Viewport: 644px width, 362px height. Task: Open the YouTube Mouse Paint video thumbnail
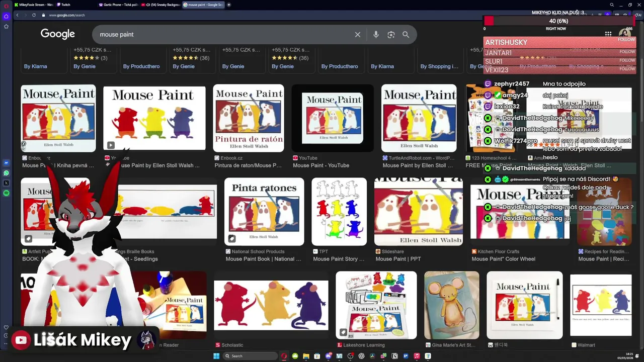tap(333, 118)
